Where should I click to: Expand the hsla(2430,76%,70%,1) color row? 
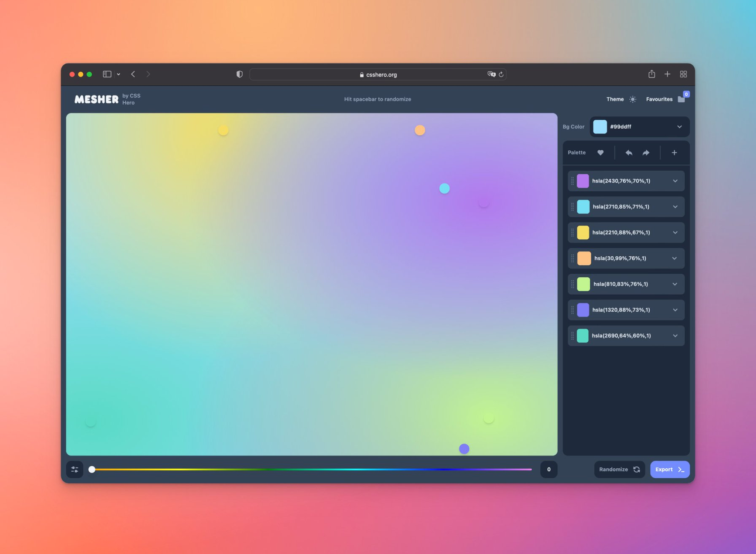675,181
